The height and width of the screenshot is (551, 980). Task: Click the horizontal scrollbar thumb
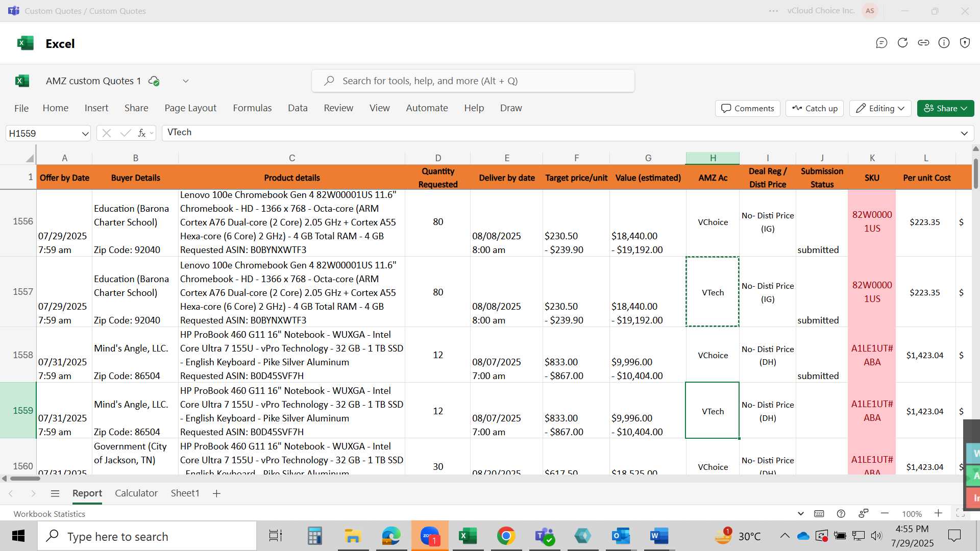coord(24,479)
